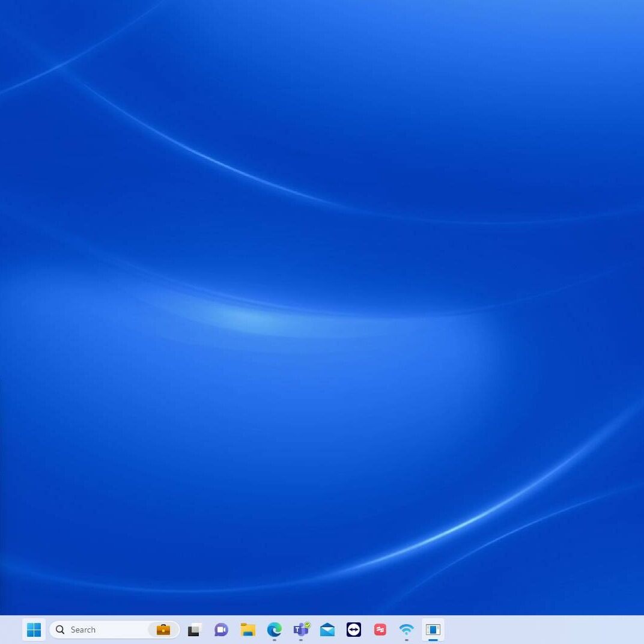Open the red app icon on taskbar
Screen dimensions: 644x644
click(380, 630)
